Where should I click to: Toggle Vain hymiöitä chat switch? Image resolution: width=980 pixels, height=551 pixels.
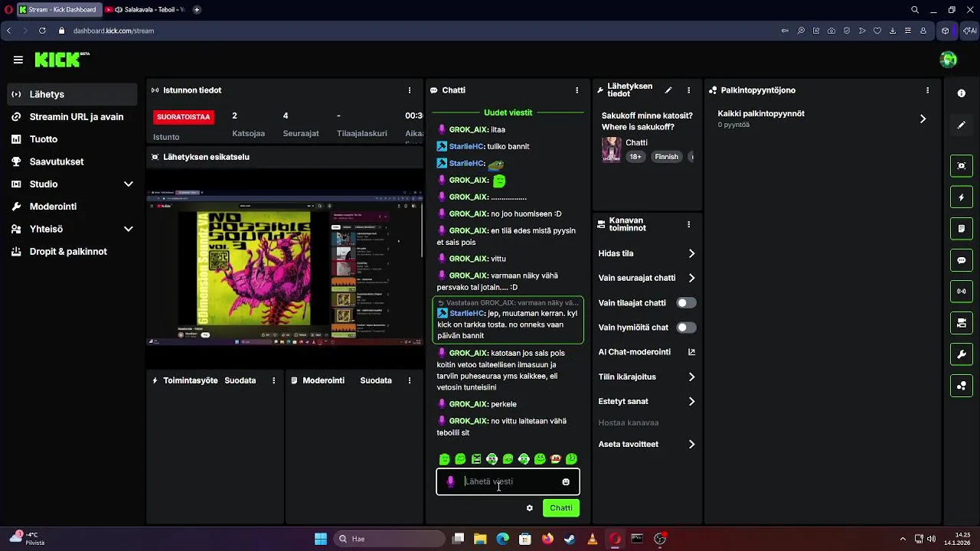(x=687, y=328)
